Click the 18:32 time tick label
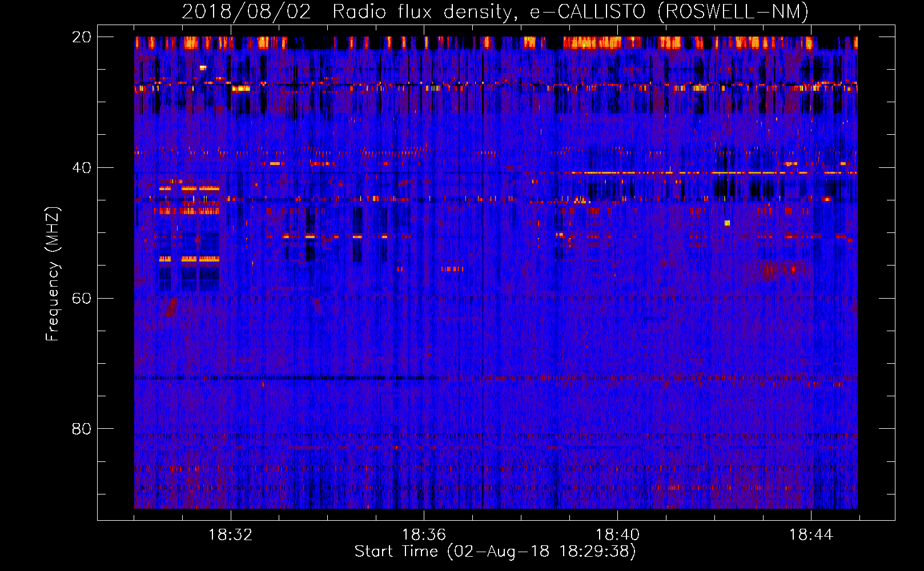This screenshot has width=924, height=571. [230, 534]
